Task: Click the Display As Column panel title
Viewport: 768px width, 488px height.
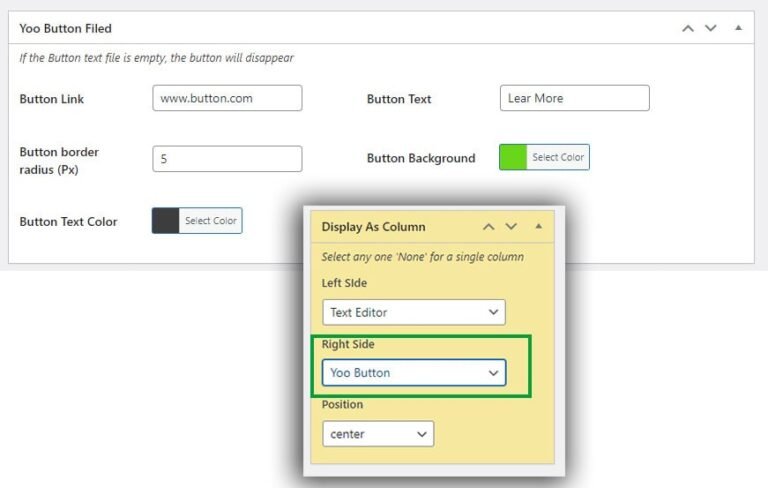Action: (373, 227)
